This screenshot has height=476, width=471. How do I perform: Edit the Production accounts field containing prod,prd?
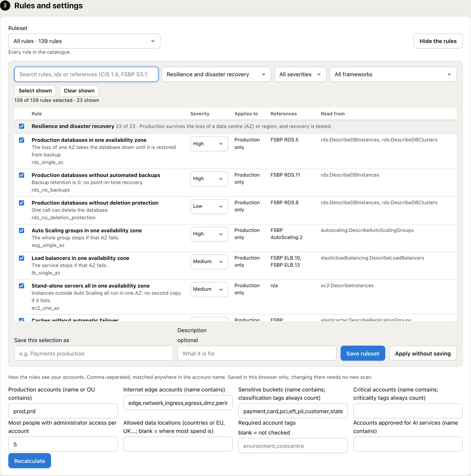pos(63,411)
